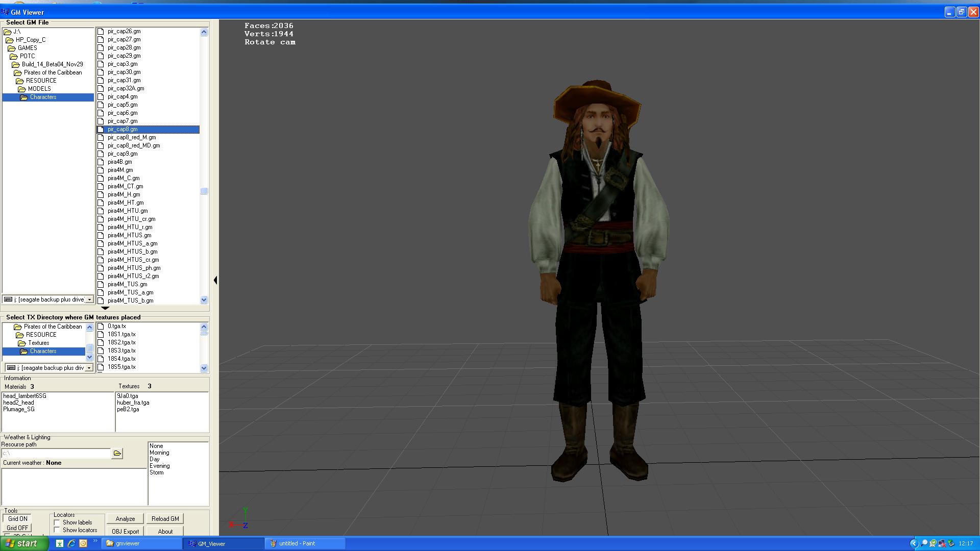
Task: Select the huber_fra.tga texture entry
Action: click(x=133, y=403)
